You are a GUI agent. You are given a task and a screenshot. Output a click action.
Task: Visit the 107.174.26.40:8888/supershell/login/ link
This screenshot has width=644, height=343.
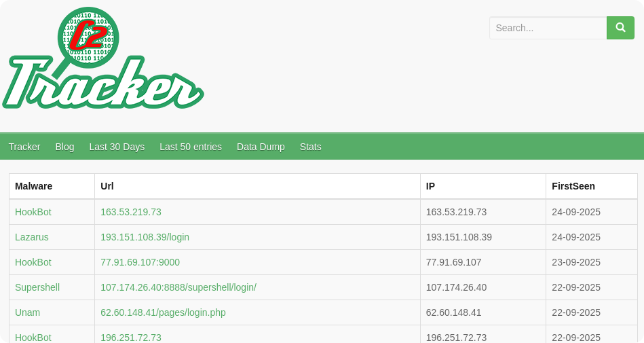[178, 287]
